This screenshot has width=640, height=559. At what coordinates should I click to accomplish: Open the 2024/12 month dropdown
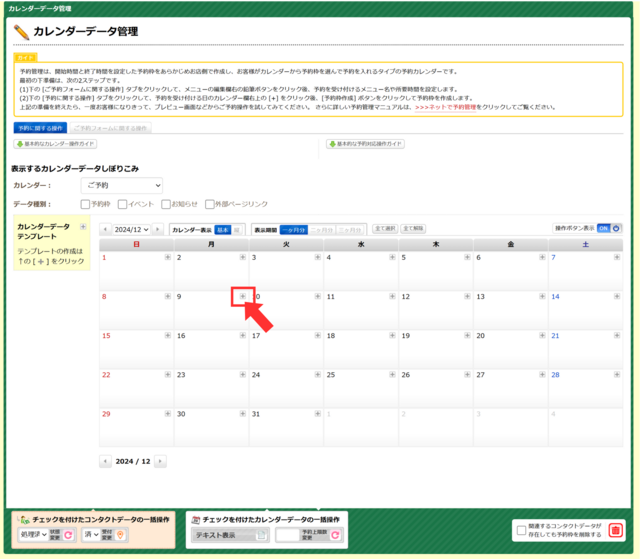pyautogui.click(x=131, y=230)
